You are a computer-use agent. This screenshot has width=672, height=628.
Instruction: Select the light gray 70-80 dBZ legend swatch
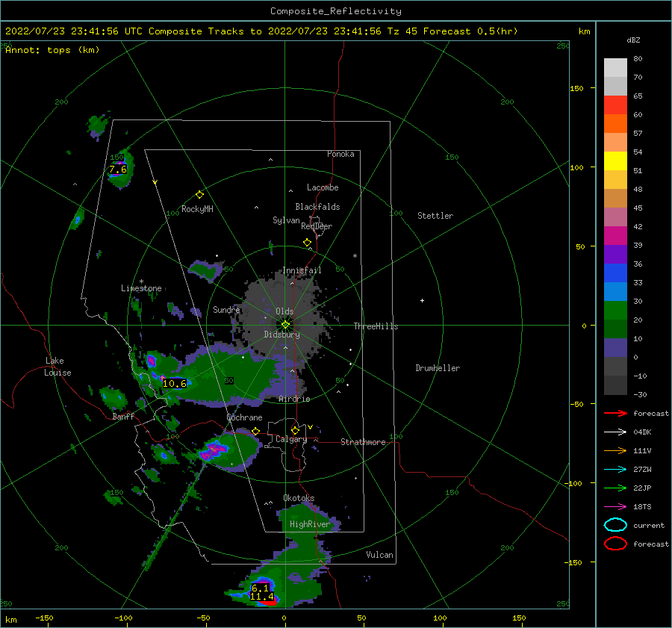pyautogui.click(x=615, y=68)
